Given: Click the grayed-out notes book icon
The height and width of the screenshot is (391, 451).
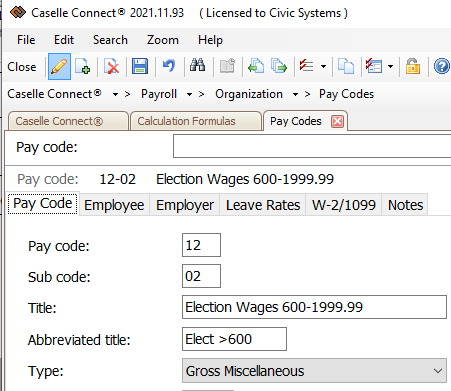Looking at the screenshot, I should pyautogui.click(x=227, y=66).
